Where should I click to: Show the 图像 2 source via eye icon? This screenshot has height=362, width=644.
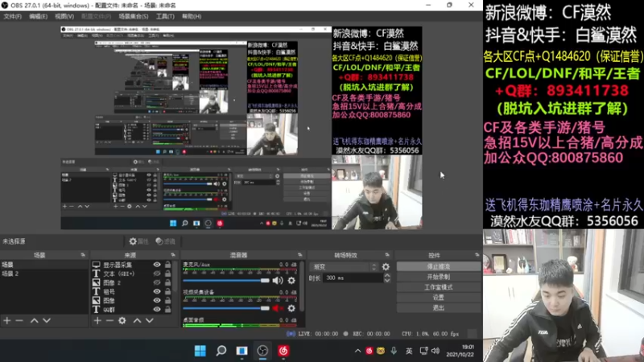(157, 282)
